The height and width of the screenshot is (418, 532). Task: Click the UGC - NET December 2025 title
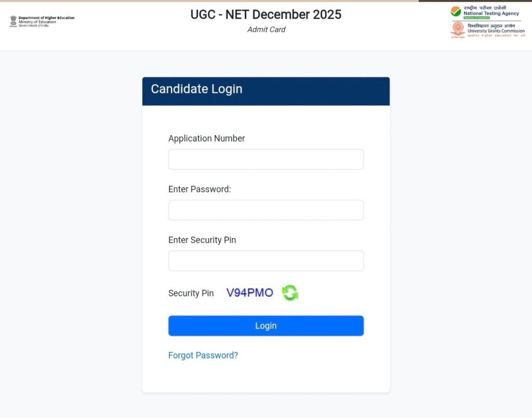[x=266, y=15]
